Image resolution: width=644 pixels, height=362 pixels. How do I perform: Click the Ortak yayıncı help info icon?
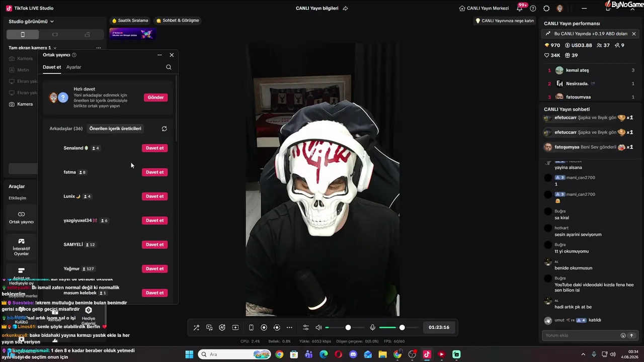(x=74, y=55)
